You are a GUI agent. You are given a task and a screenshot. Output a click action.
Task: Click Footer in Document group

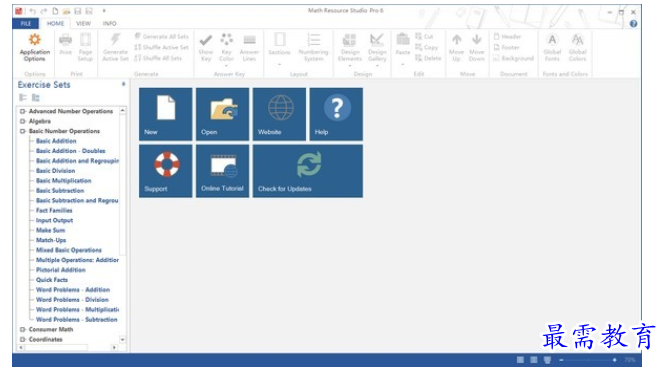506,47
